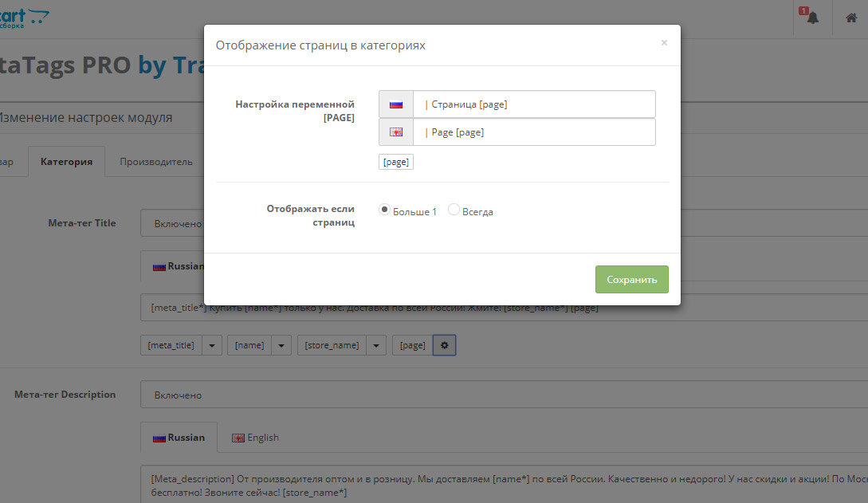Open the home icon in header

851,18
